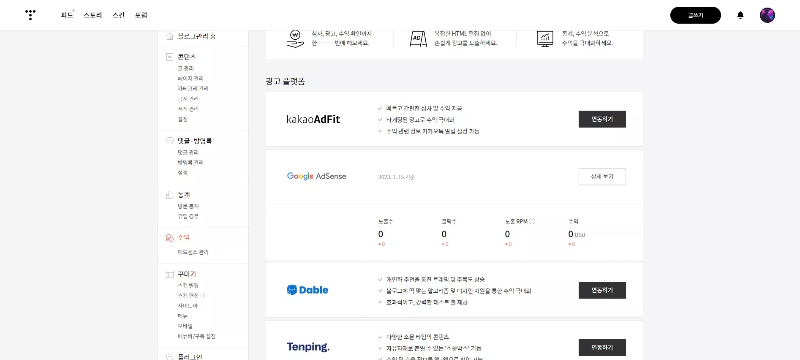Click the AD signboard icon
This screenshot has height=360, width=800.
(x=418, y=38)
